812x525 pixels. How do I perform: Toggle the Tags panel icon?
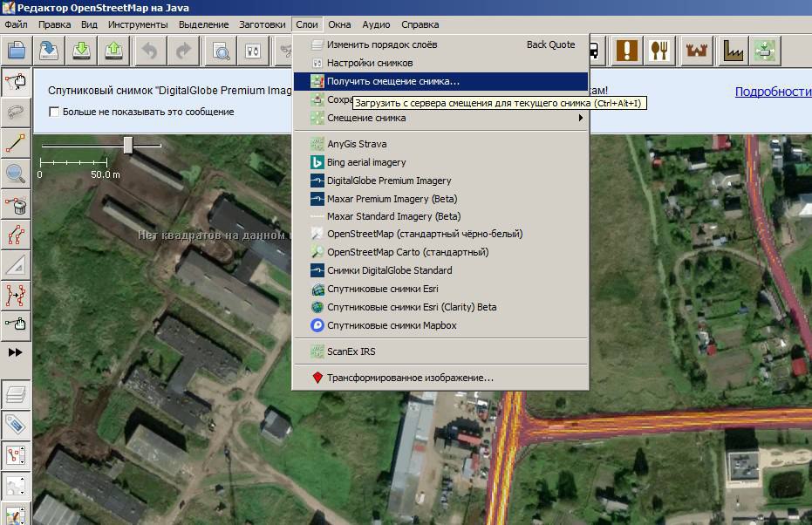[16, 425]
